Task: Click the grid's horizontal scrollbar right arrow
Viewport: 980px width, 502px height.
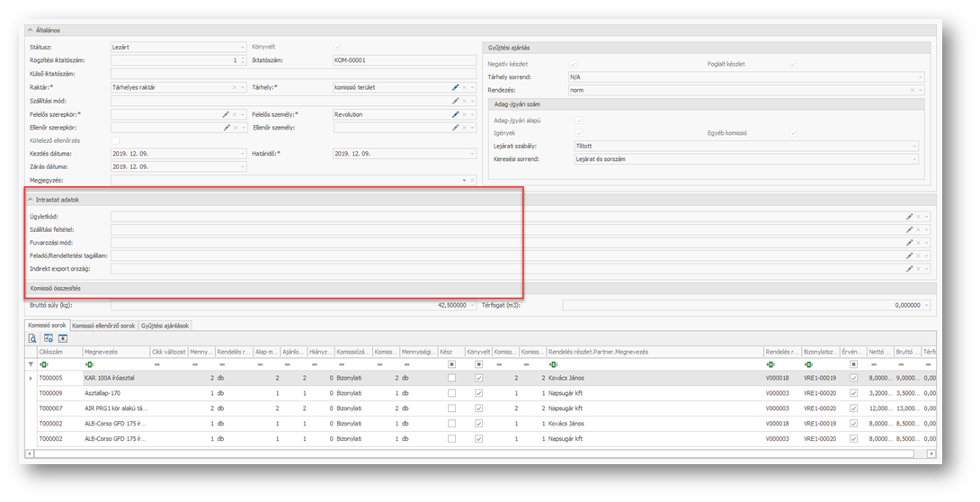Action: click(x=931, y=453)
